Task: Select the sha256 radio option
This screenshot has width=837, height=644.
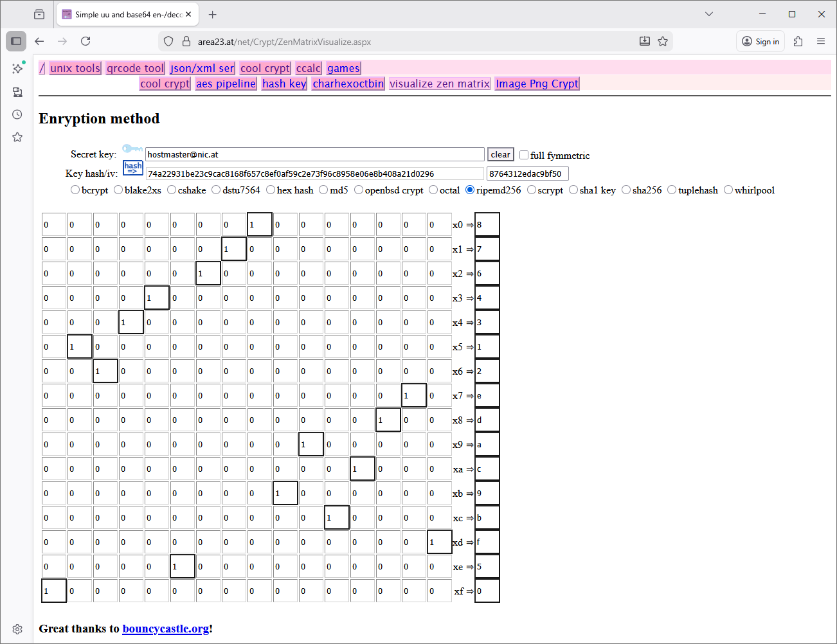Action: pyautogui.click(x=626, y=190)
